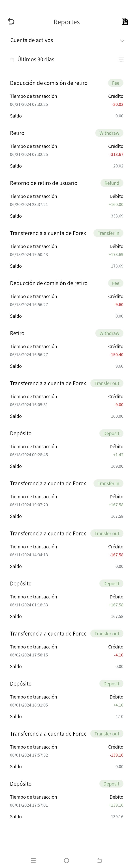Select the Withdraw tag on the -313.67 entry
Viewport: 133px width, 868px height.
point(109,133)
